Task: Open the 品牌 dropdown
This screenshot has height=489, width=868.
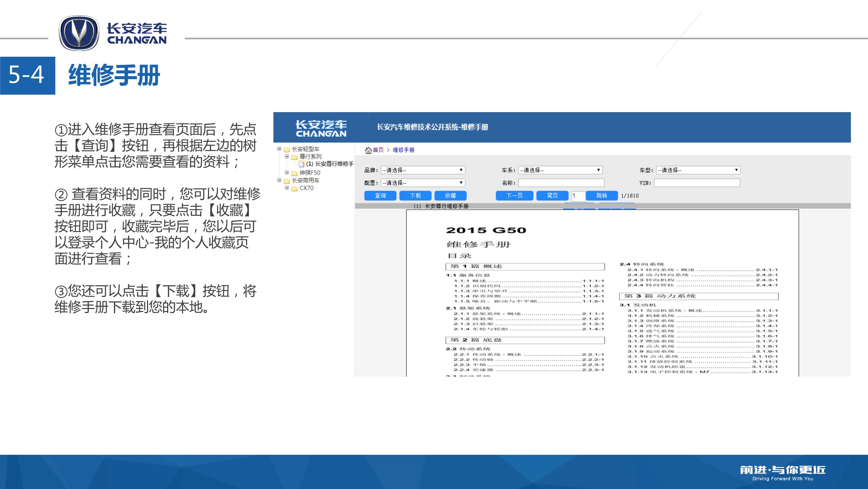Action: [x=423, y=170]
